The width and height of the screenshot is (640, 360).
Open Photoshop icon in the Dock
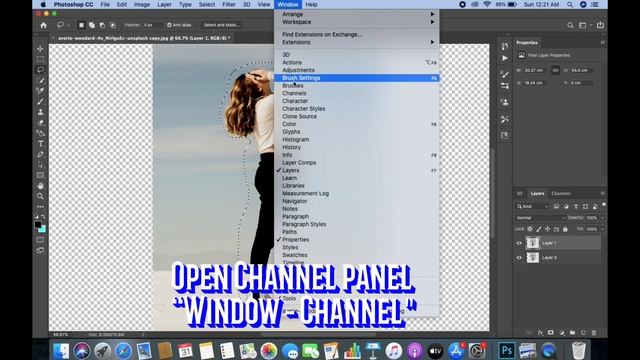pos(507,350)
